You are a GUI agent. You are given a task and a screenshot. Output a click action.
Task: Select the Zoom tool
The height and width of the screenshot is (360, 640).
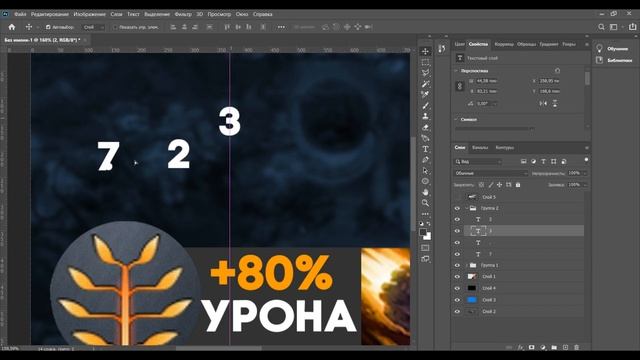pyautogui.click(x=425, y=203)
